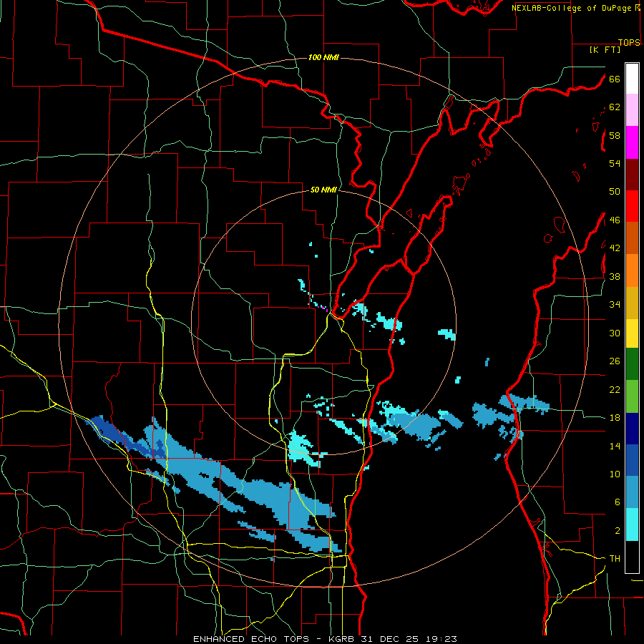Click the '26' legend value
644x644 pixels.
tap(615, 361)
